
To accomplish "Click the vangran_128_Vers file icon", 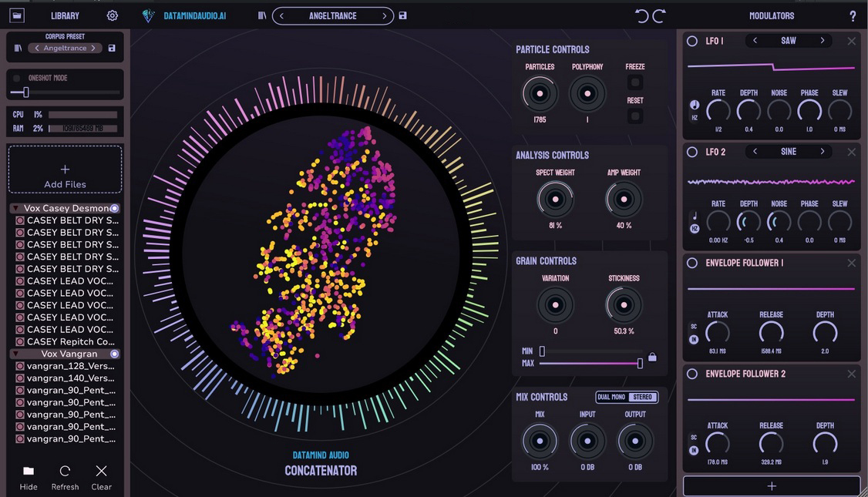I will 20,366.
